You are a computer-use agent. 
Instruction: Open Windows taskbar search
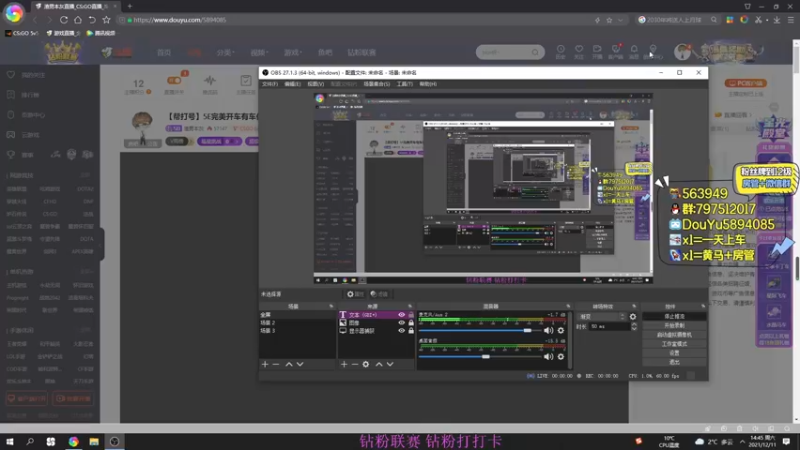coord(30,441)
